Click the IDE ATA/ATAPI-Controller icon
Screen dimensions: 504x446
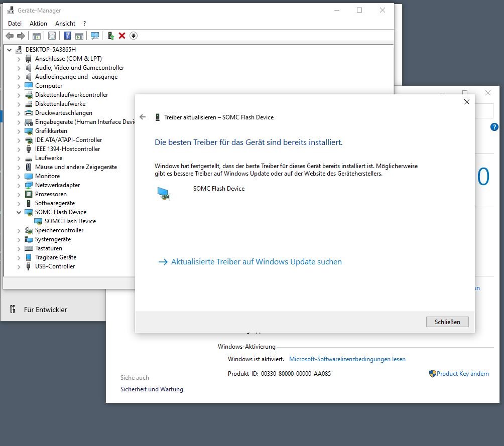pos(29,140)
